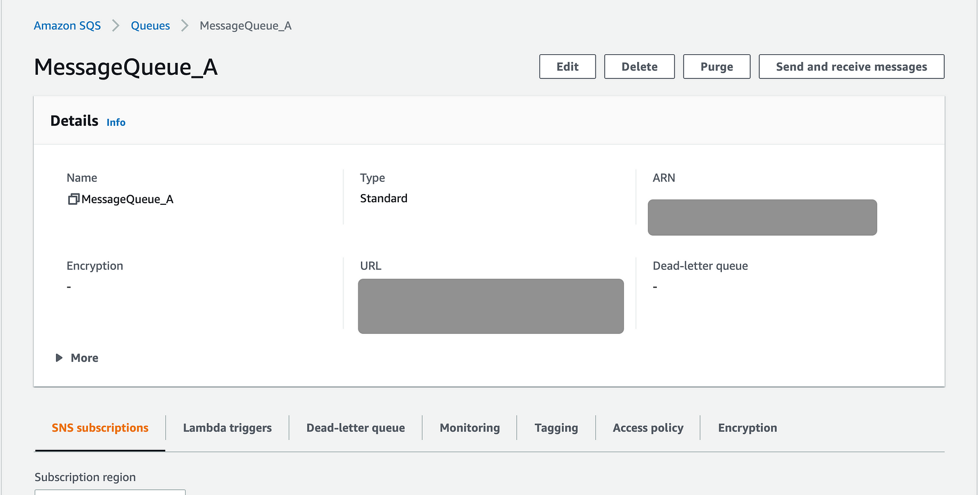This screenshot has height=495, width=980.
Task: Click the Delete queue button
Action: (639, 67)
